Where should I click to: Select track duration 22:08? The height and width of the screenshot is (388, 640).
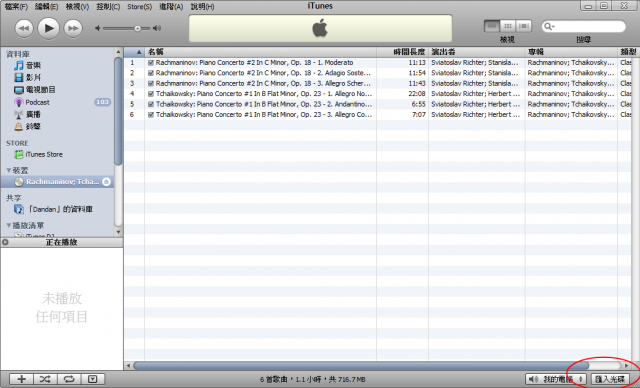coord(417,94)
